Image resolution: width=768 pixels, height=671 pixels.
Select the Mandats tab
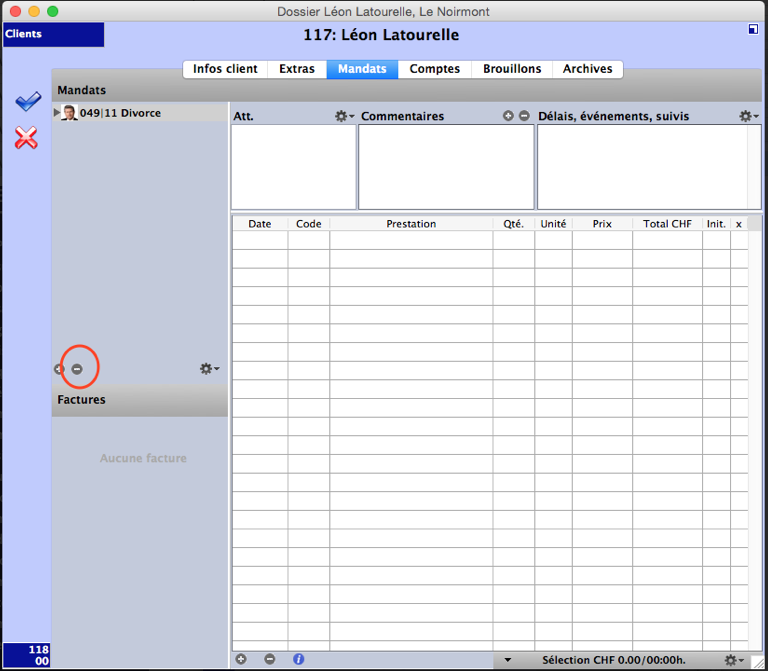pyautogui.click(x=362, y=69)
